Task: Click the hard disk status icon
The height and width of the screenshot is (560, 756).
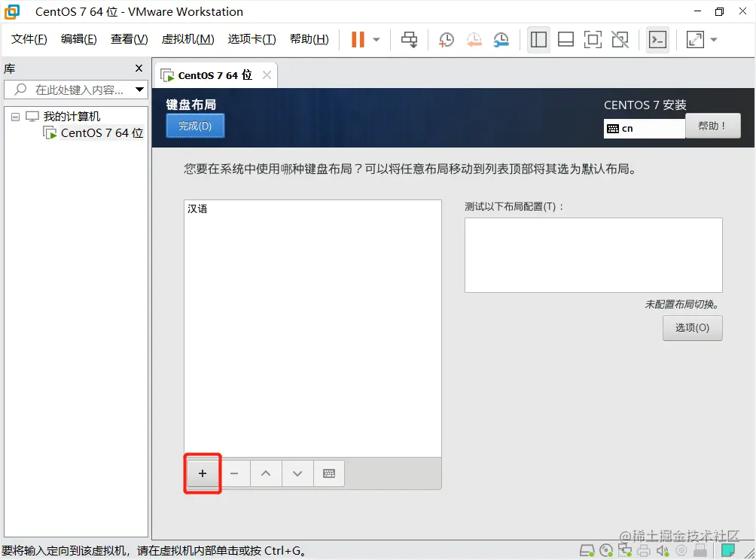Action: click(587, 550)
